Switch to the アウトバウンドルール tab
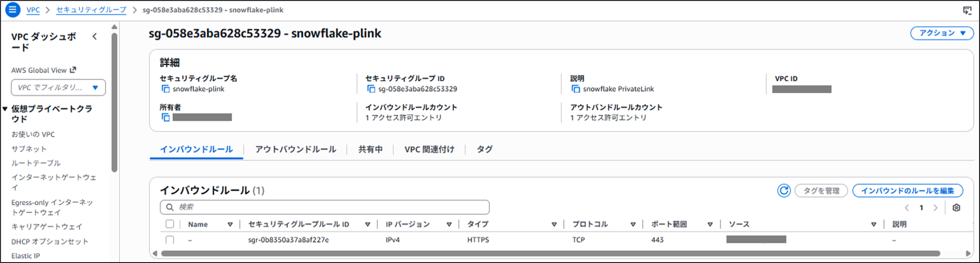Viewport: 980px width, 263px height. point(296,149)
